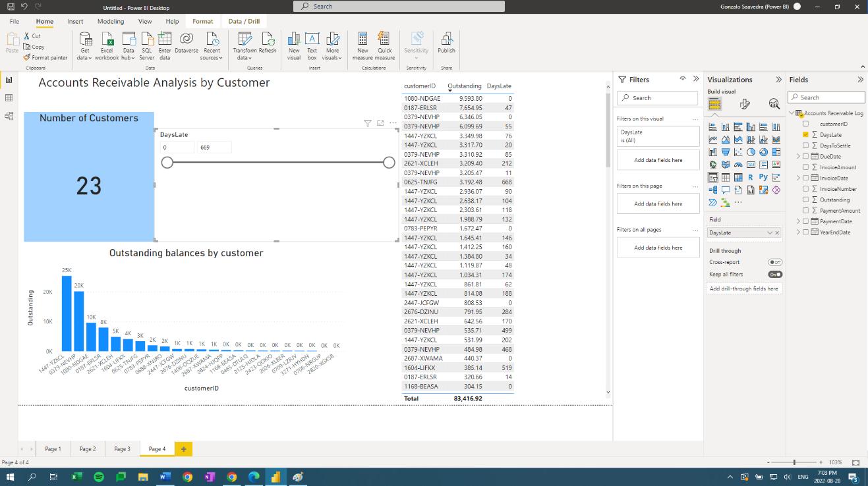Go to Page 2 report tab

coord(88,449)
